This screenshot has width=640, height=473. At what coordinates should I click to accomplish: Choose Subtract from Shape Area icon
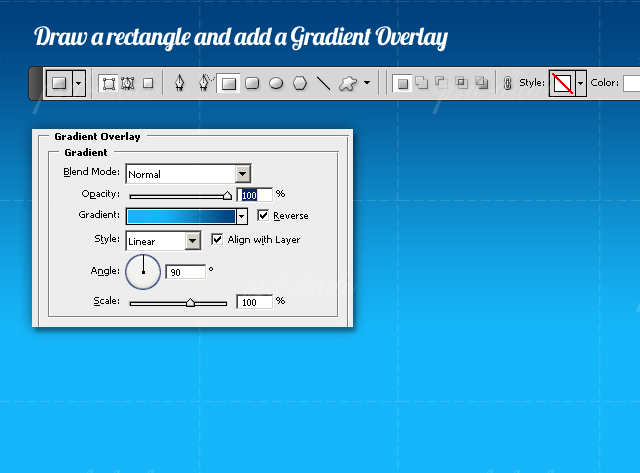coord(441,83)
